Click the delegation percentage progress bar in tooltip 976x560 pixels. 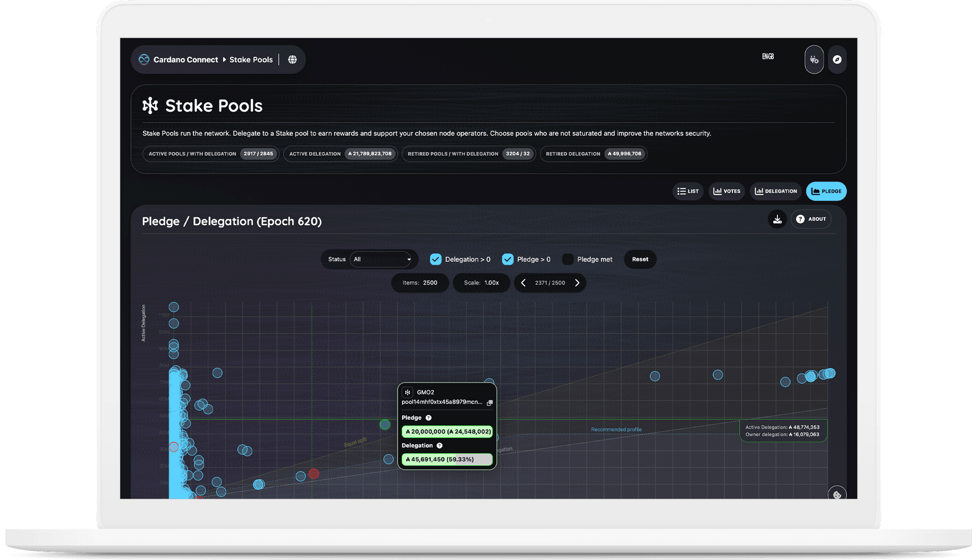click(x=447, y=459)
